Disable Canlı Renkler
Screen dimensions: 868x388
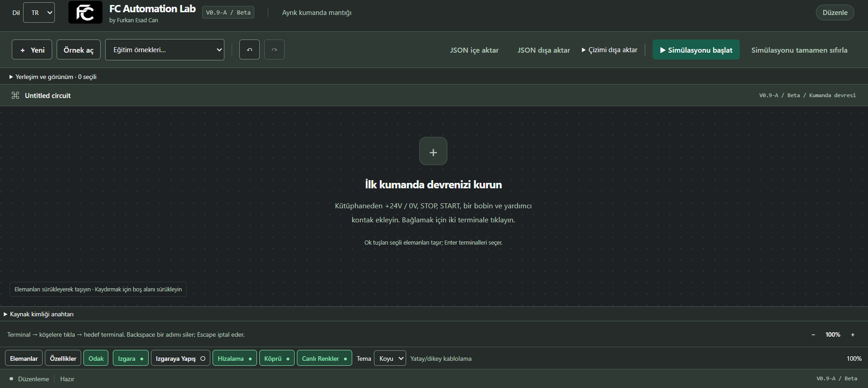325,358
